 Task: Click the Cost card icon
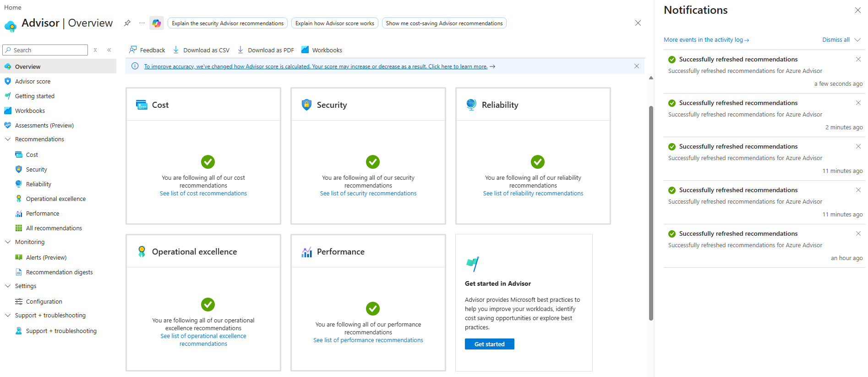pos(142,105)
